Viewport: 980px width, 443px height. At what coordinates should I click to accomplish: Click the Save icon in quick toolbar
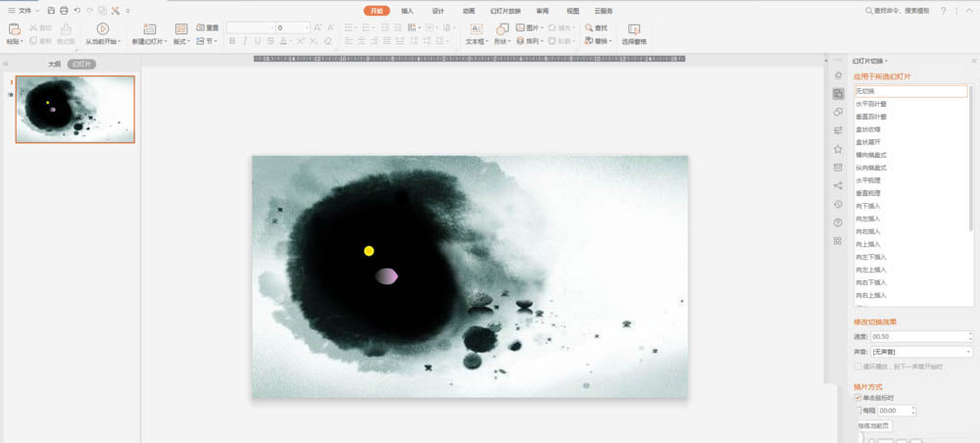(51, 11)
